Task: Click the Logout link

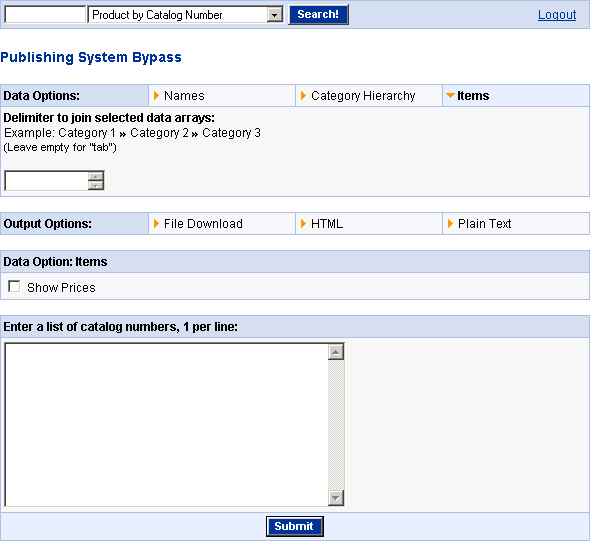Action: pyautogui.click(x=557, y=15)
